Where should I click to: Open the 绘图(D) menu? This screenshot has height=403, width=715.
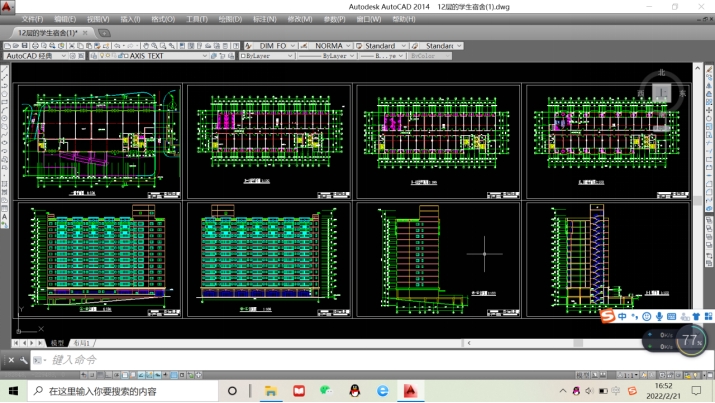tap(230, 19)
